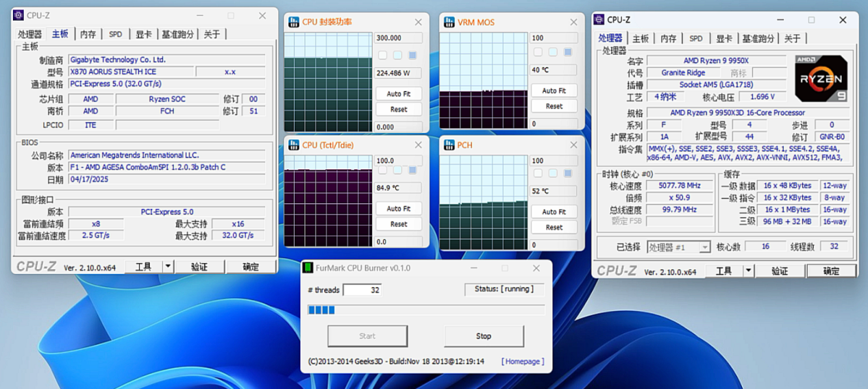Toggle the white square box in the VRM MOS window

point(538,52)
